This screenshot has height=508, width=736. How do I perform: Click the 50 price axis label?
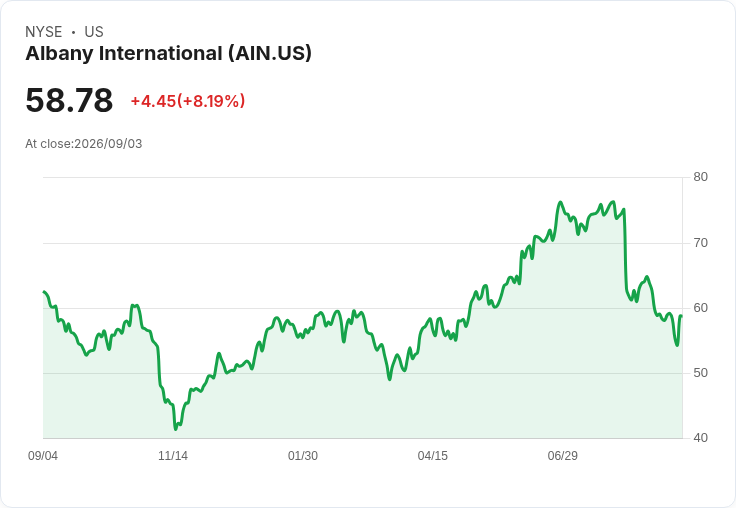click(700, 373)
